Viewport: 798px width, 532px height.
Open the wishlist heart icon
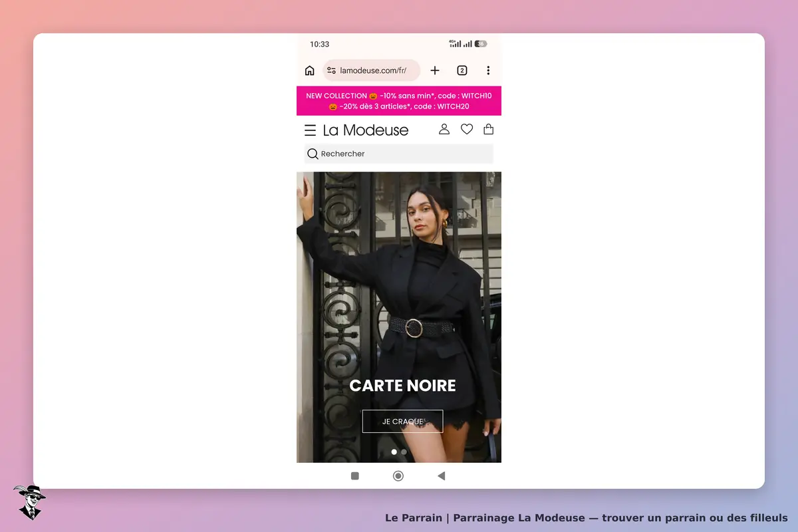(x=467, y=129)
